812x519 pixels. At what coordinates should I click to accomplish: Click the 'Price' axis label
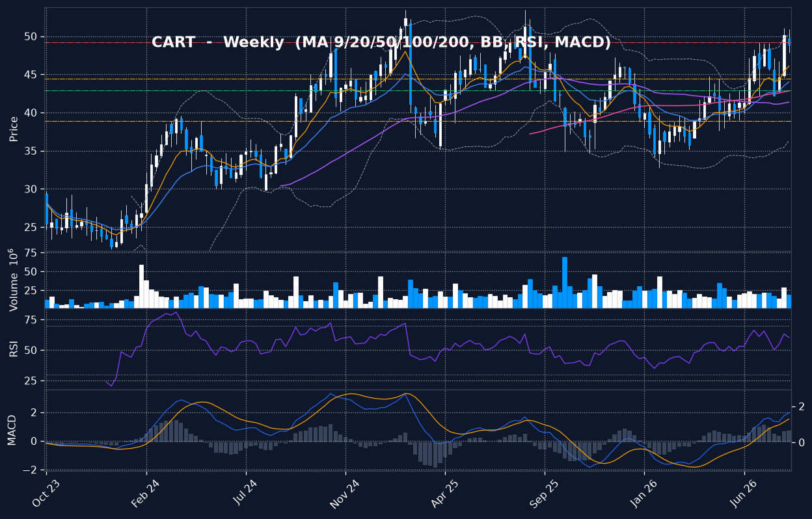point(14,129)
